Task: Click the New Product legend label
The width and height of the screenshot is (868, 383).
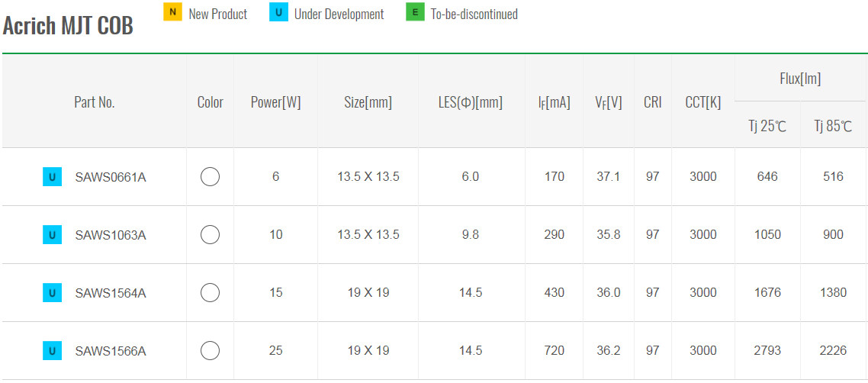Action: 218,14
